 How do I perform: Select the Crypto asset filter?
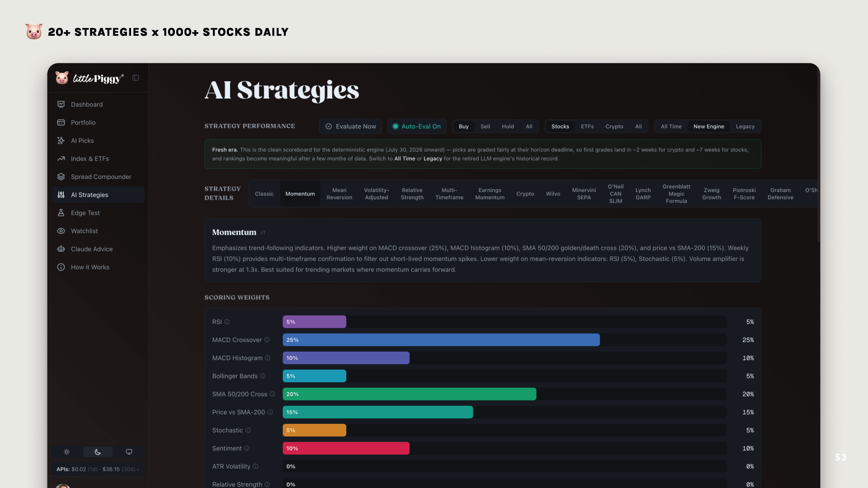614,126
